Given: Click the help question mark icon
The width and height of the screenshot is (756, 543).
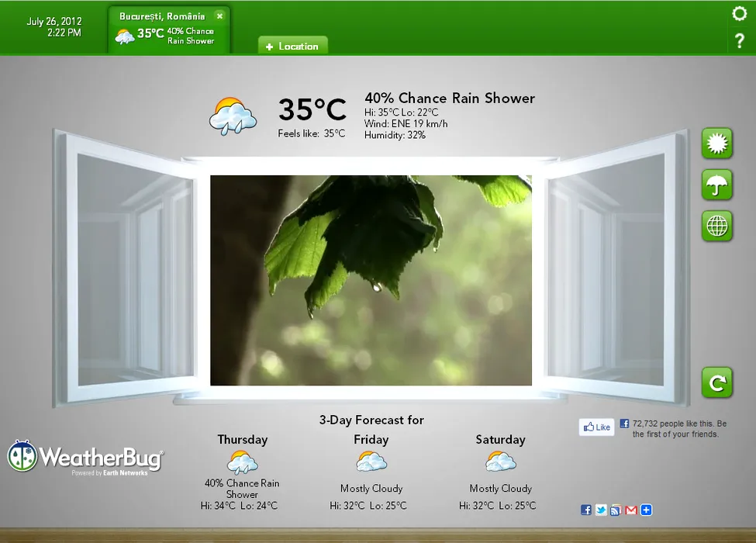Looking at the screenshot, I should pyautogui.click(x=739, y=41).
